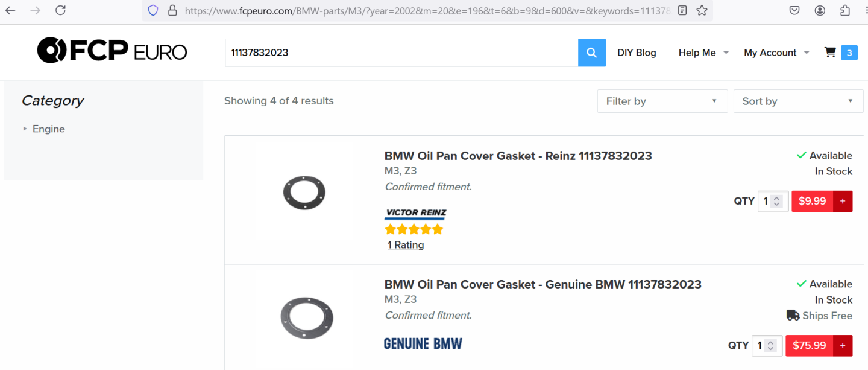Click the blue search magnifier button
Viewport: 868px width, 370px height.
point(591,53)
